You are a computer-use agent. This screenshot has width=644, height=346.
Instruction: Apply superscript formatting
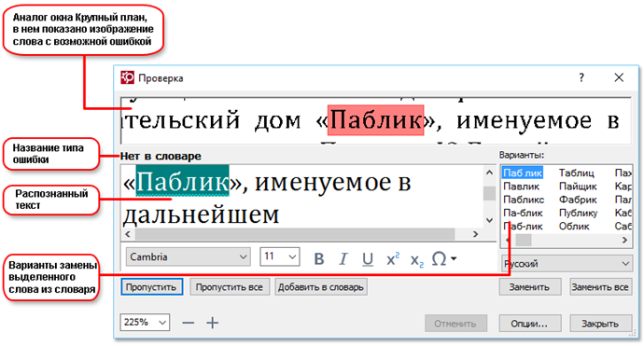tap(393, 259)
